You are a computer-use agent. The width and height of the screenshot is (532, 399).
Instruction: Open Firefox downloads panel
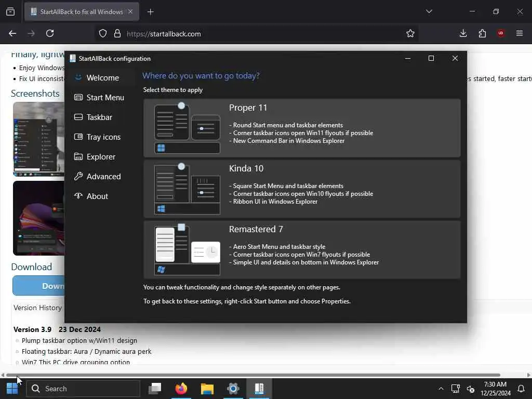(463, 33)
